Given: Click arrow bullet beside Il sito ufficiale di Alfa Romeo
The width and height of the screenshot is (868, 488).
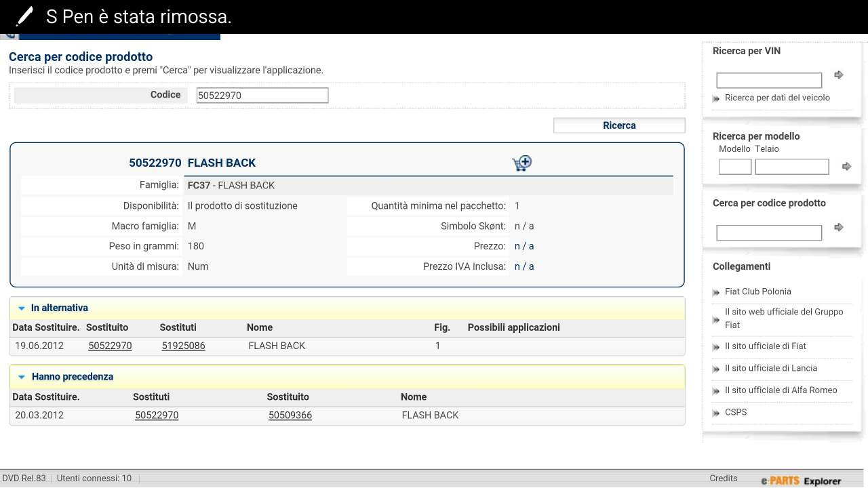Looking at the screenshot, I should click(x=715, y=391).
